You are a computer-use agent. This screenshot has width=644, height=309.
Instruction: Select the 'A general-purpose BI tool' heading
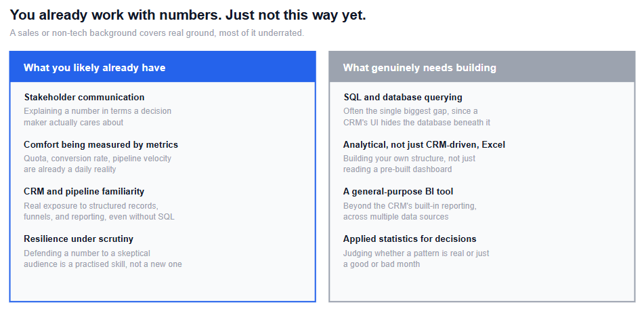(398, 192)
